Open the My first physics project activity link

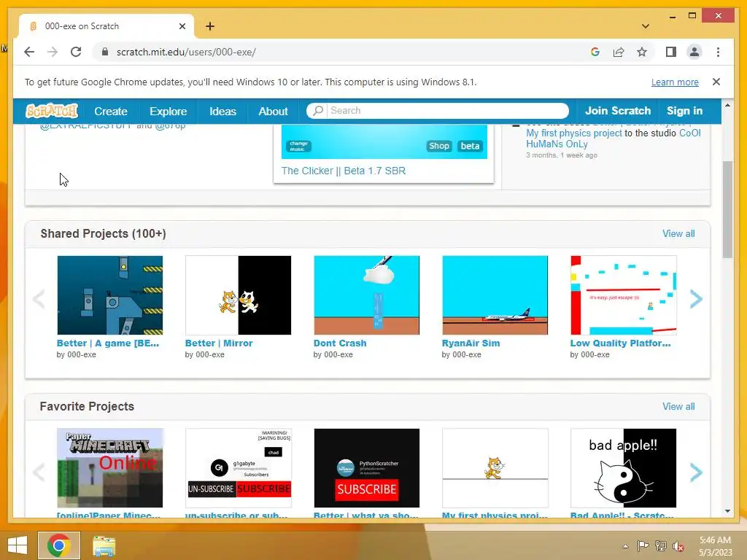point(573,133)
